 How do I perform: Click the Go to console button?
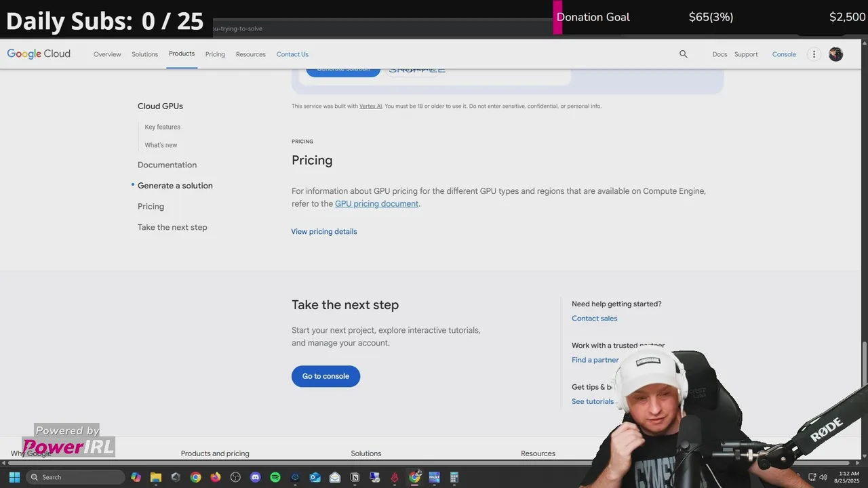click(x=325, y=376)
